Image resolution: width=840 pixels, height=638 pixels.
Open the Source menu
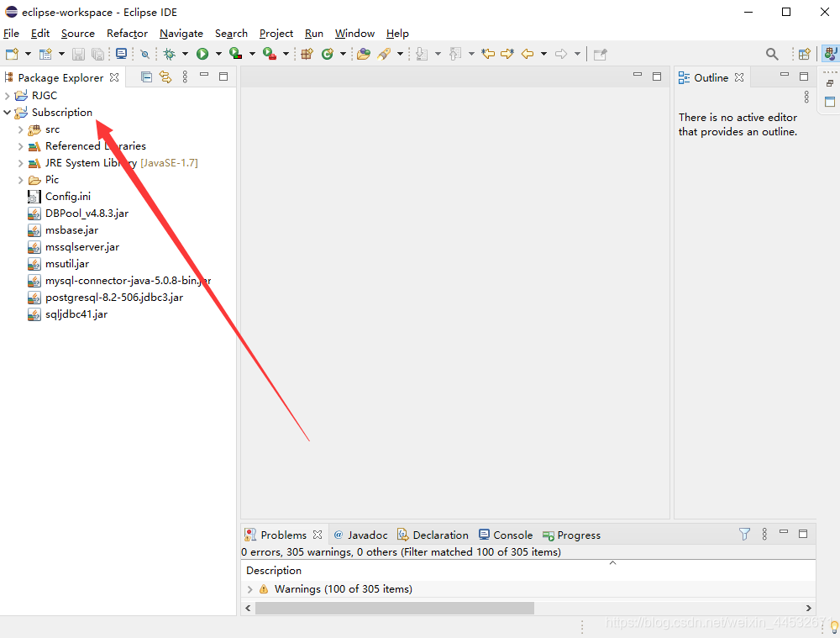77,34
